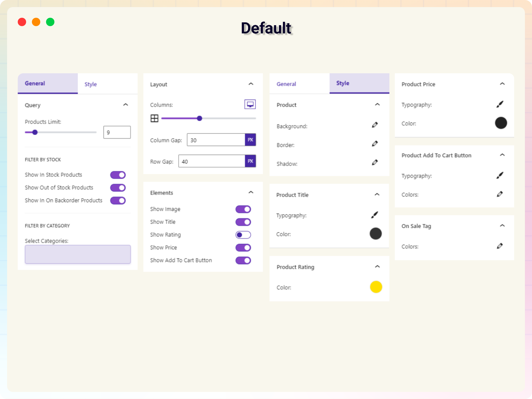Click the grid icon under Columns
Image resolution: width=532 pixels, height=399 pixels.
pyautogui.click(x=155, y=118)
